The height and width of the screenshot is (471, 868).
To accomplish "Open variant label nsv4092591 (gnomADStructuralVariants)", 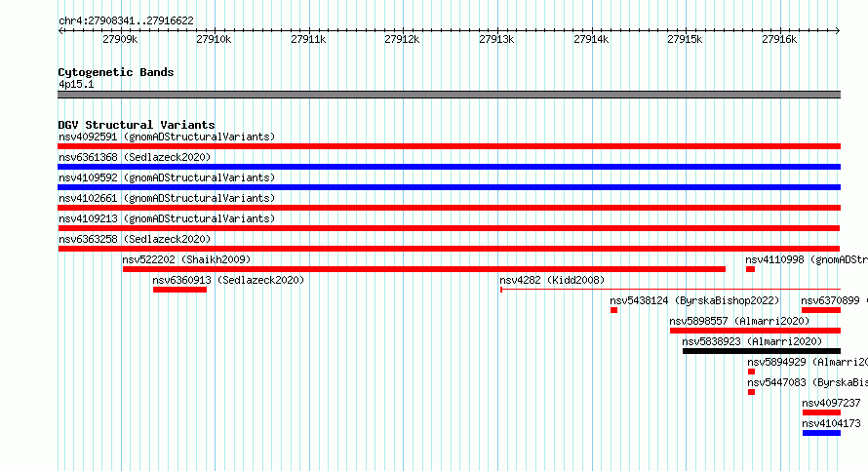I will pyautogui.click(x=167, y=137).
